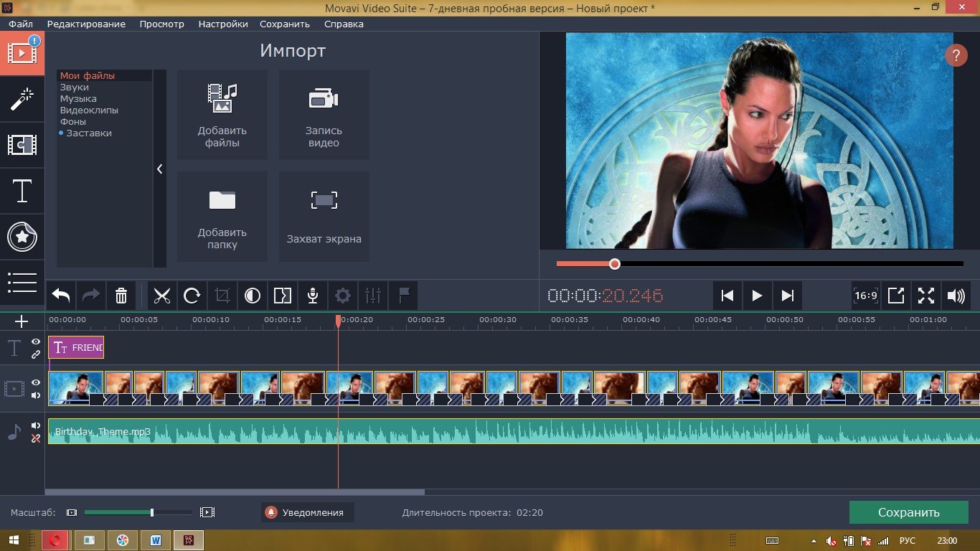Screen dimensions: 980x551
Task: Delete selected clip with trash icon
Action: pos(121,296)
